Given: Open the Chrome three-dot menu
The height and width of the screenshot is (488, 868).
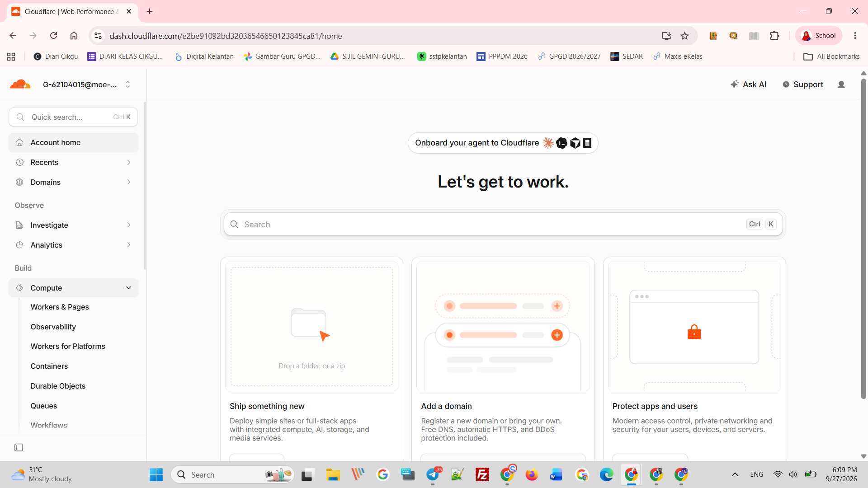Looking at the screenshot, I should pyautogui.click(x=855, y=36).
